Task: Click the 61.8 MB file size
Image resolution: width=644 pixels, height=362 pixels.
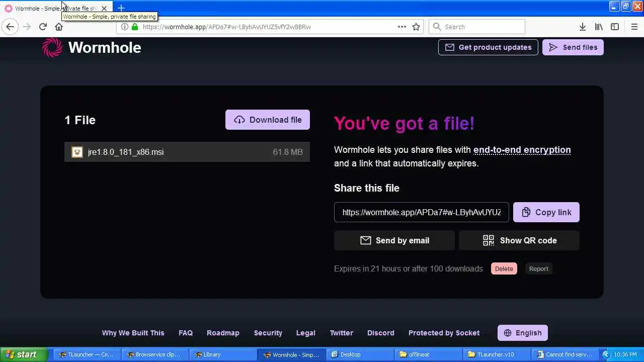Action: click(x=288, y=152)
